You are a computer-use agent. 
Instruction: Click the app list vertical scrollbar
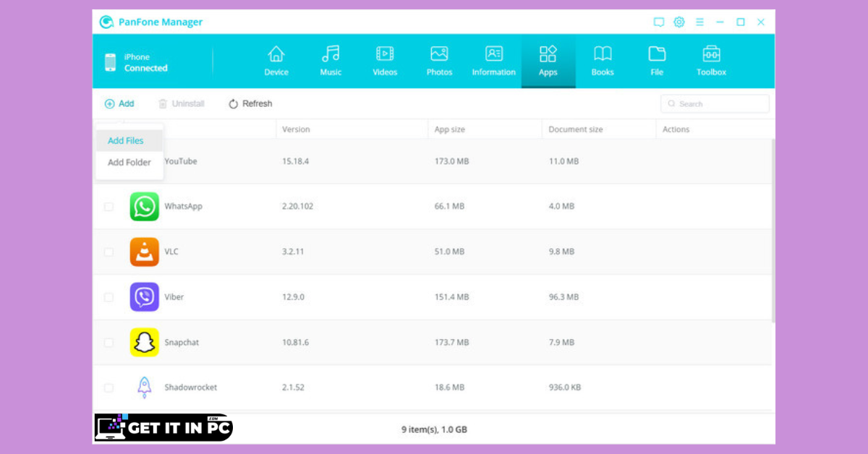pyautogui.click(x=773, y=231)
